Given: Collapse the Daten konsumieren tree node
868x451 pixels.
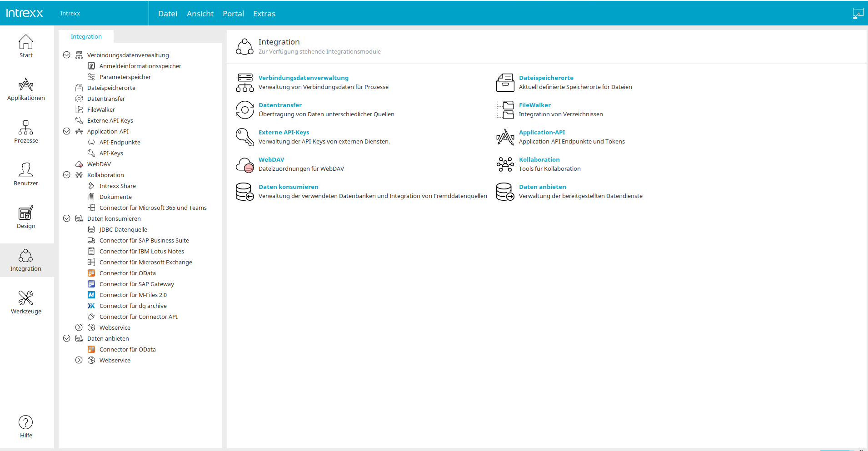Looking at the screenshot, I should (67, 218).
